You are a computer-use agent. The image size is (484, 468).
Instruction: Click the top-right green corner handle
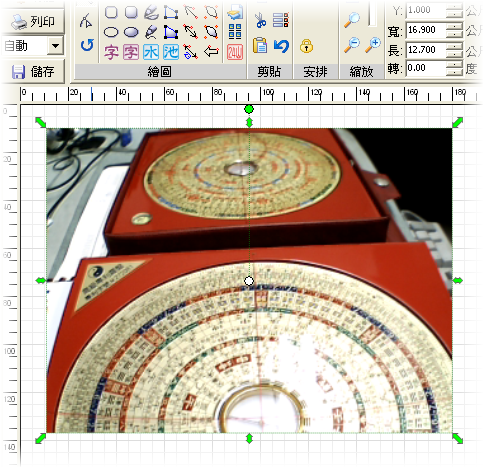click(x=458, y=122)
